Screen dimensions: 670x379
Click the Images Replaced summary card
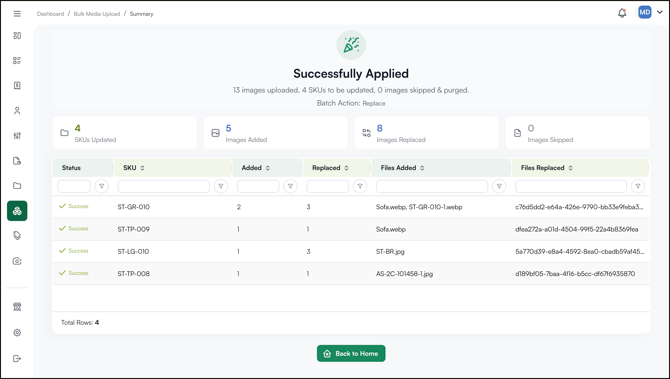[427, 133]
